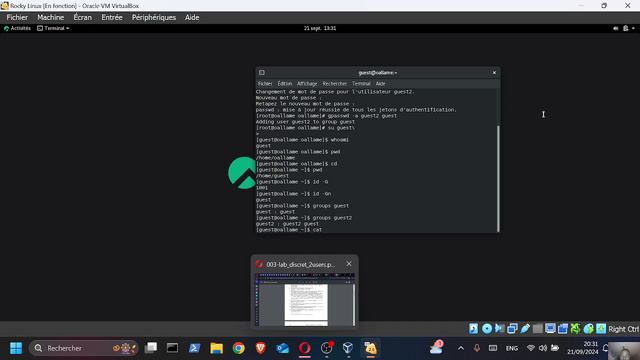Open the Fichier menu in VirtualBox

(17, 18)
